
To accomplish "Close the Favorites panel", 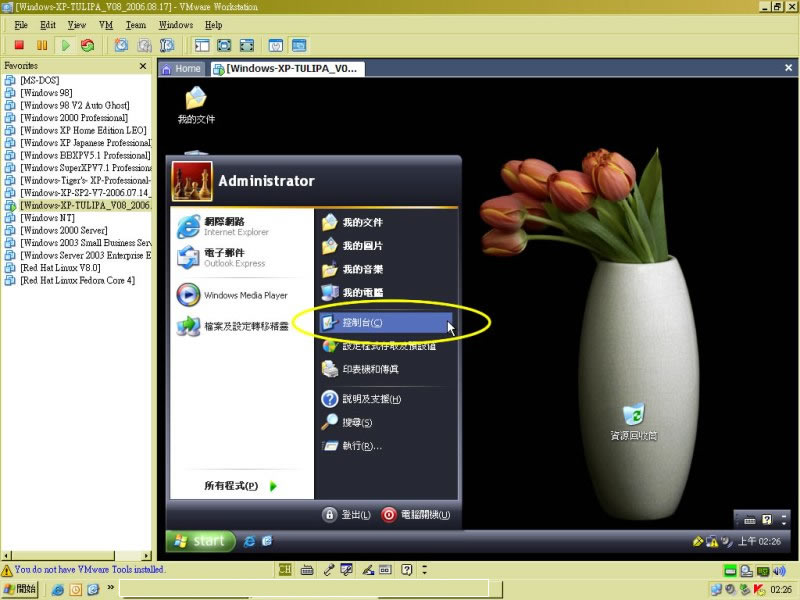I will tap(143, 66).
